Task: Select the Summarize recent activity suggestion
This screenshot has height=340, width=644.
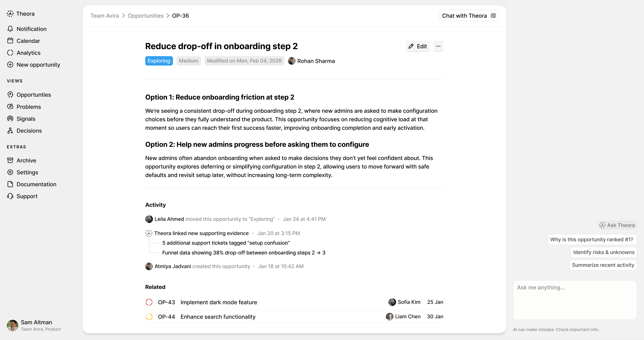Action: coord(603,265)
